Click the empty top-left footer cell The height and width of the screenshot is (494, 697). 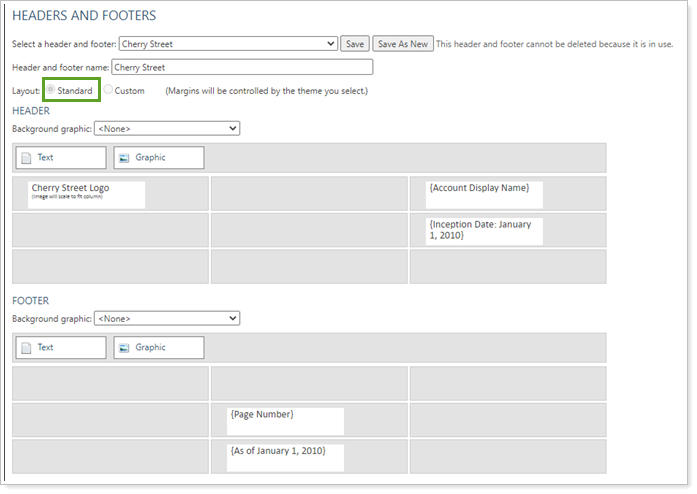110,384
